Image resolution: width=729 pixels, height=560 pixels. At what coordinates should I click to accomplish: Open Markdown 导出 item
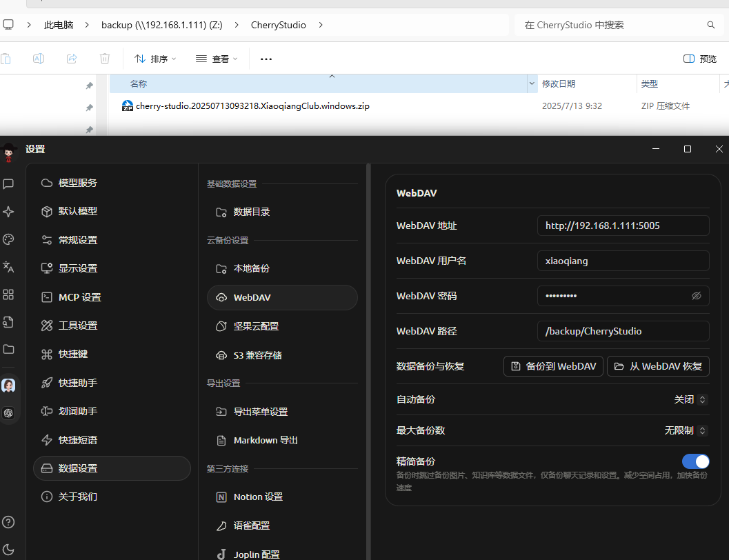point(282,440)
